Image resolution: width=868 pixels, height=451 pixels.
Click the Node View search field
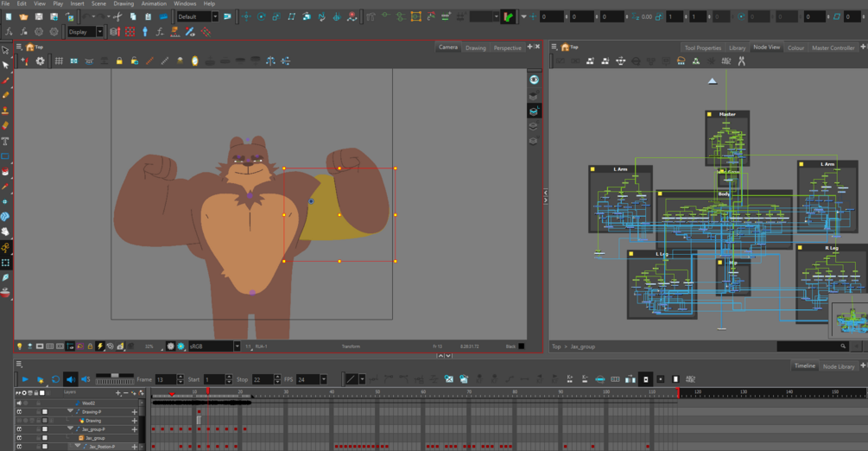point(812,346)
